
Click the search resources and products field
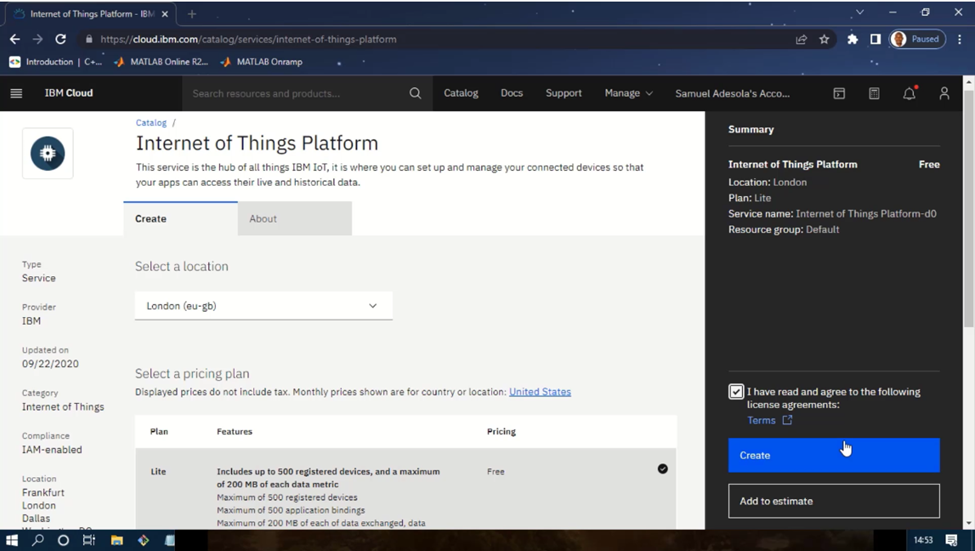pyautogui.click(x=296, y=93)
